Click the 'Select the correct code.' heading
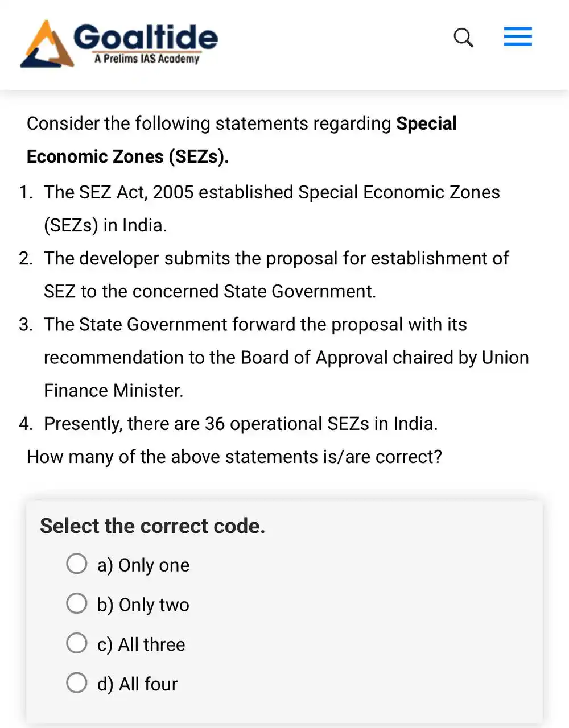Image resolution: width=569 pixels, height=728 pixels. pos(152,526)
